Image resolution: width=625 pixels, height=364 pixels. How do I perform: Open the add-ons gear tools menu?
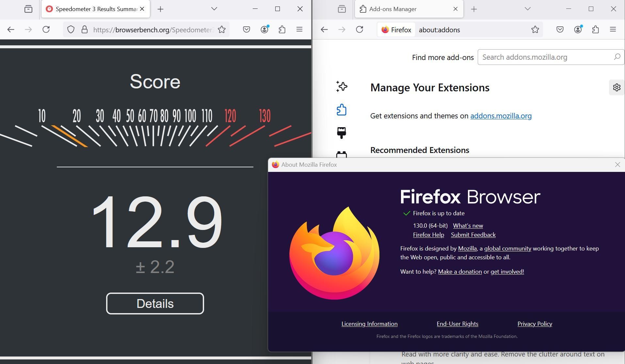click(617, 87)
